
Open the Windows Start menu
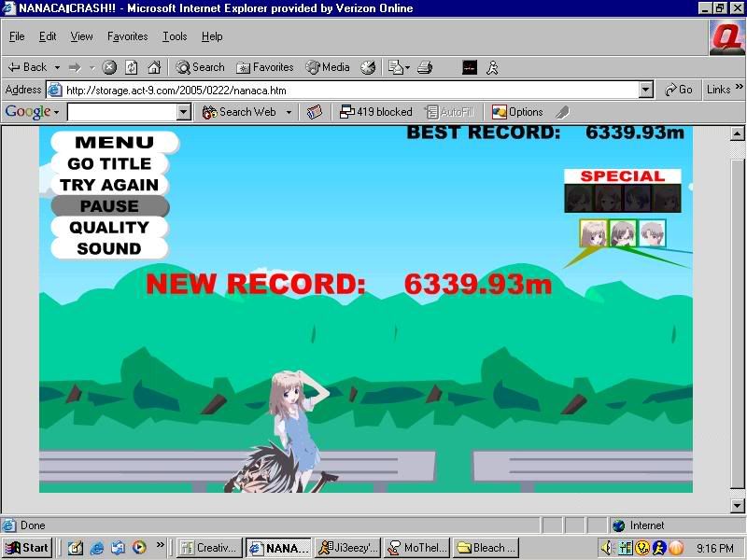[x=27, y=548]
